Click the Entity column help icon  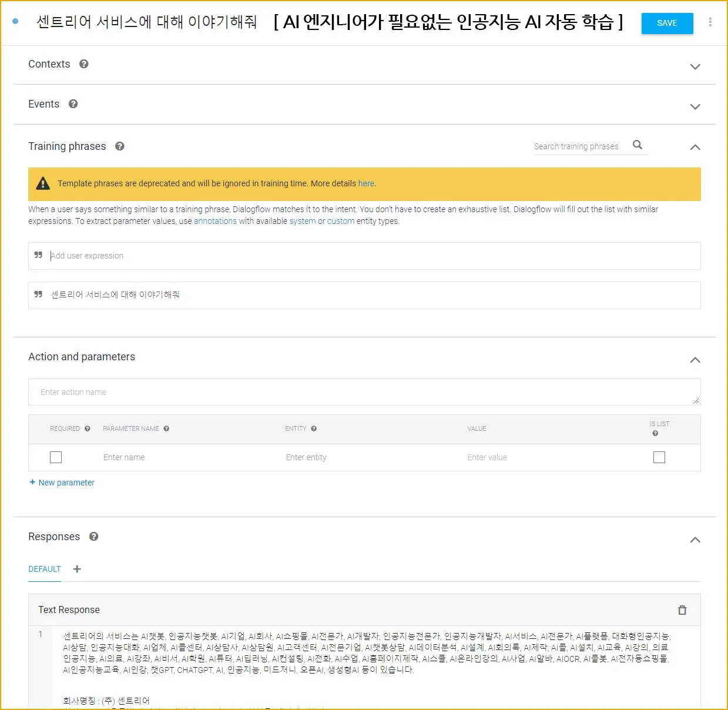[314, 429]
